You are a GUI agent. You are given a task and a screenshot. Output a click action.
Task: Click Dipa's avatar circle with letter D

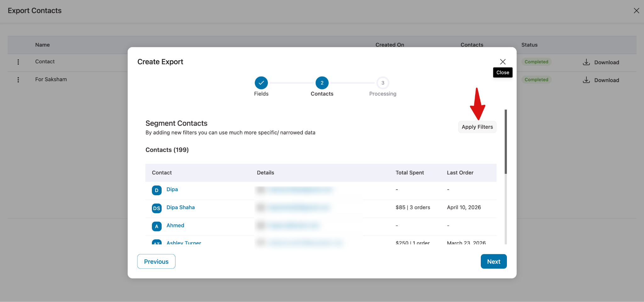point(156,190)
